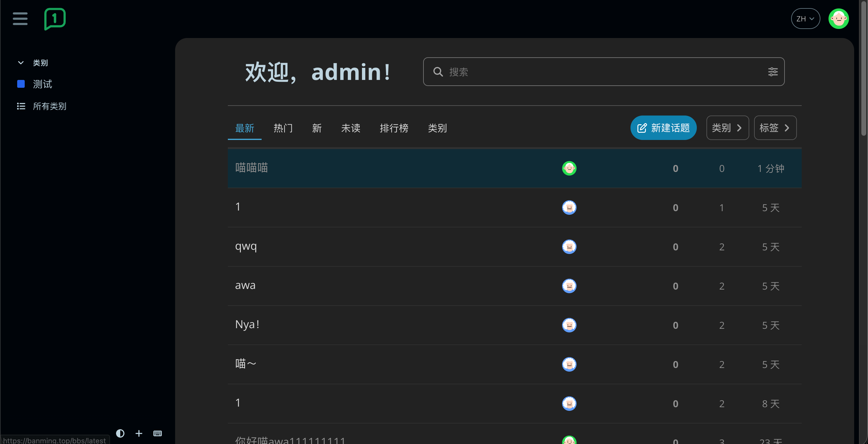This screenshot has height=444, width=868.
Task: Open the admin user avatar menu
Action: point(838,19)
